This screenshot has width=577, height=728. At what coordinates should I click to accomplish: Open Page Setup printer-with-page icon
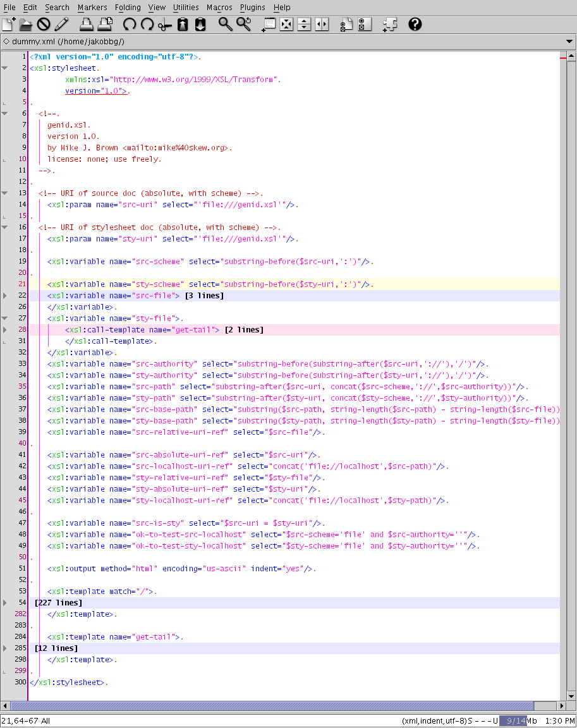click(104, 24)
